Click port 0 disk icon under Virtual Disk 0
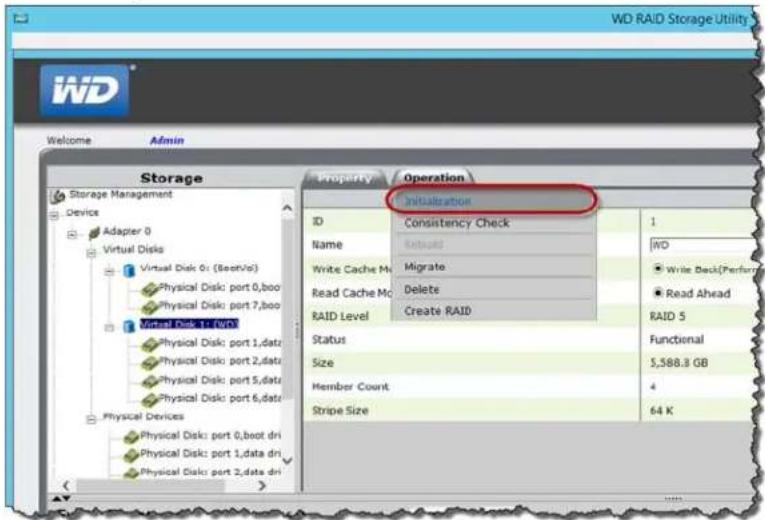 pos(150,289)
